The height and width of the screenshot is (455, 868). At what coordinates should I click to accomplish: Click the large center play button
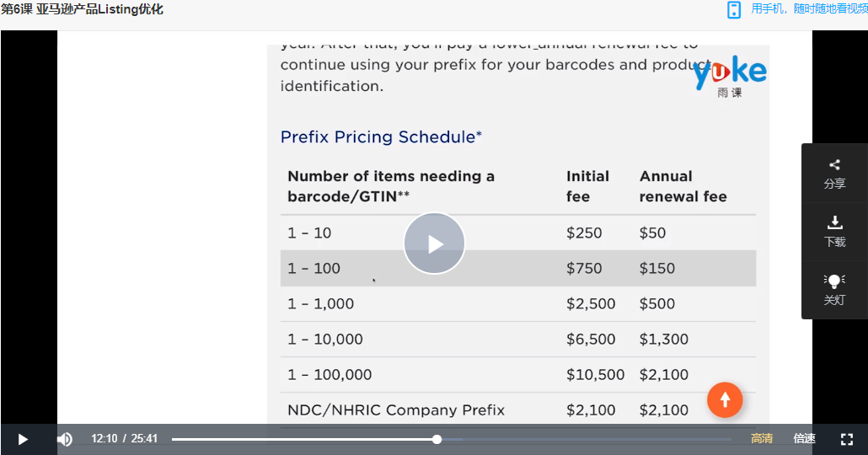tap(435, 244)
